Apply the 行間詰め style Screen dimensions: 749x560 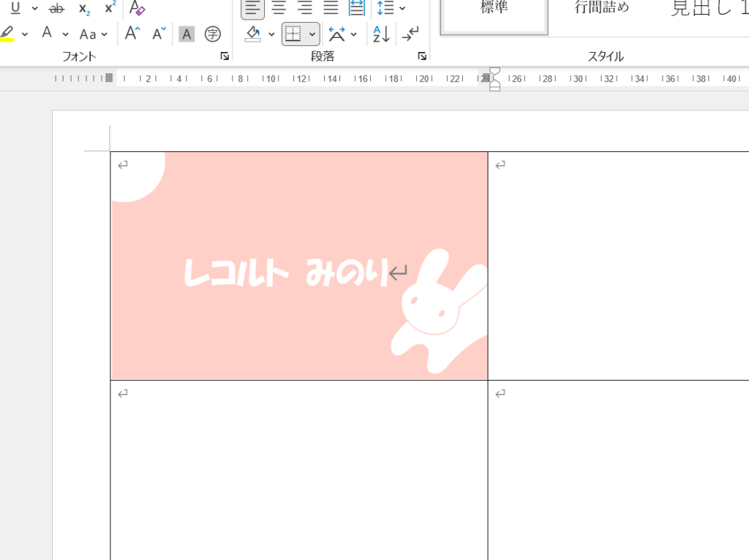click(602, 8)
